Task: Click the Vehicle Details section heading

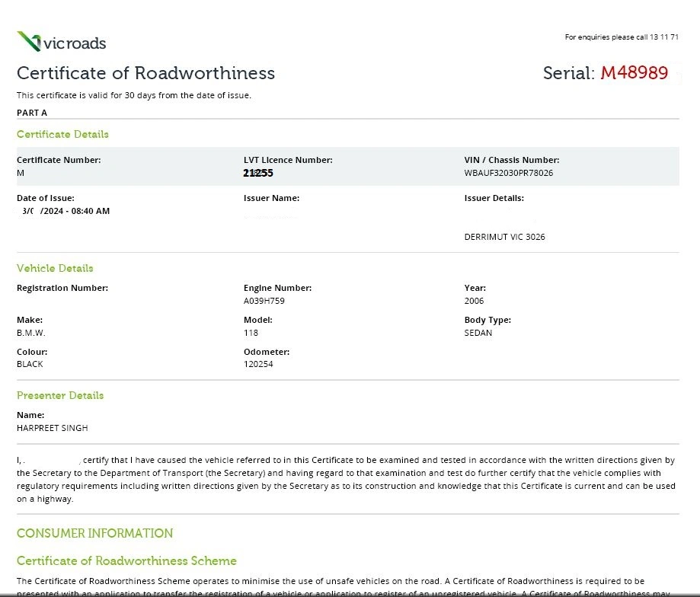Action: pos(55,268)
